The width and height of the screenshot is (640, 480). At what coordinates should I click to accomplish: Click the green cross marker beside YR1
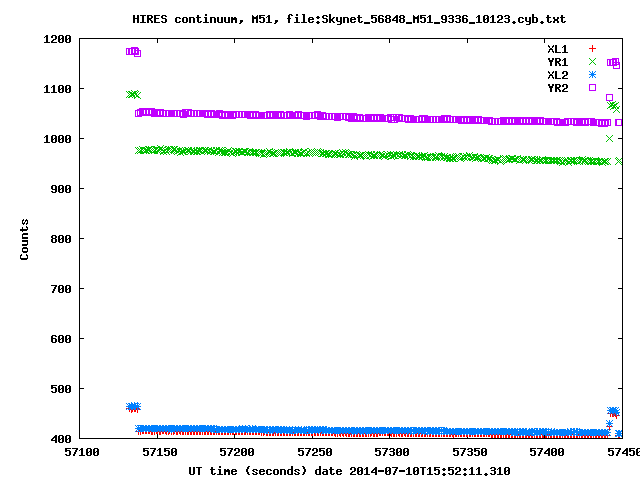(x=592, y=62)
